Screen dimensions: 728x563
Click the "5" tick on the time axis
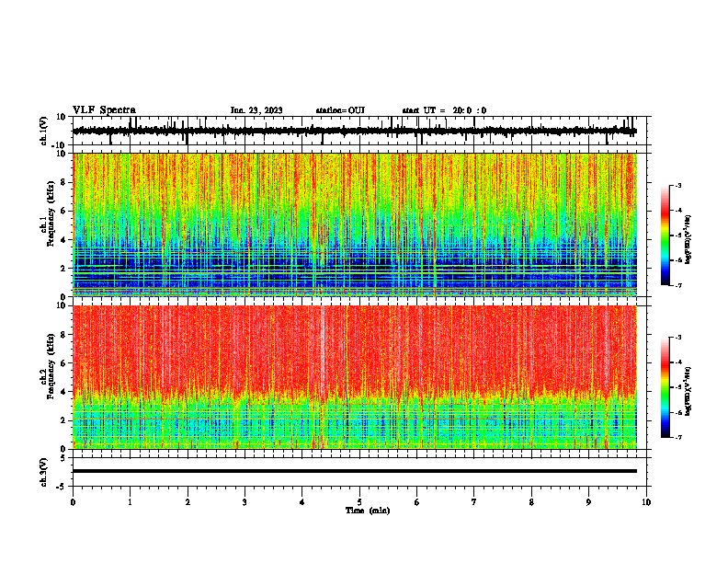click(x=359, y=502)
